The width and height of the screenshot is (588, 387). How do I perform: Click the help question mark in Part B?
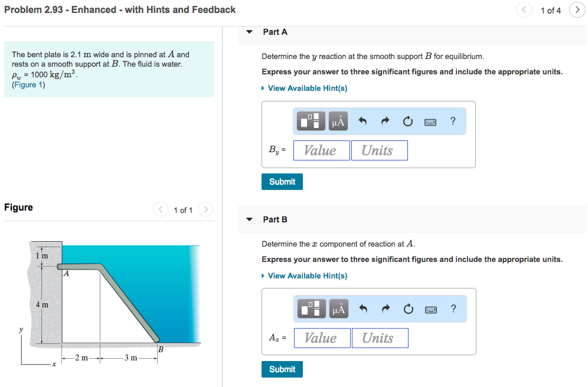coord(452,309)
